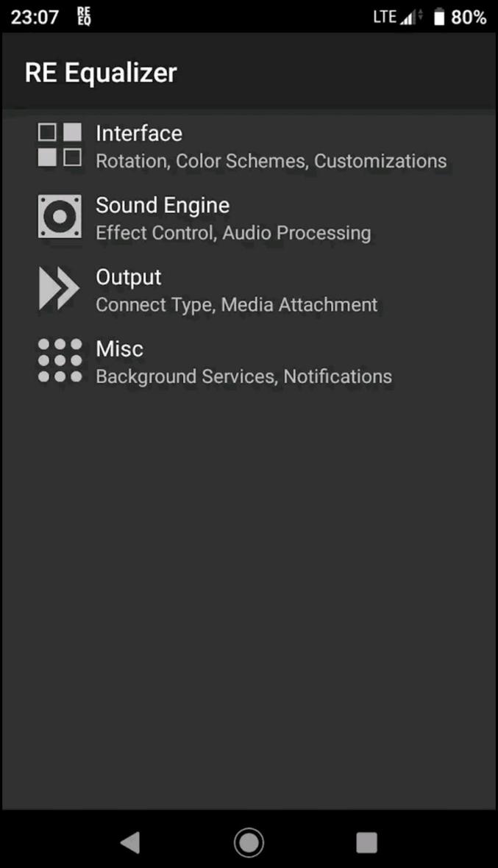Click the LTE signal indicator
Viewport: 498px width, 868px height.
[398, 15]
